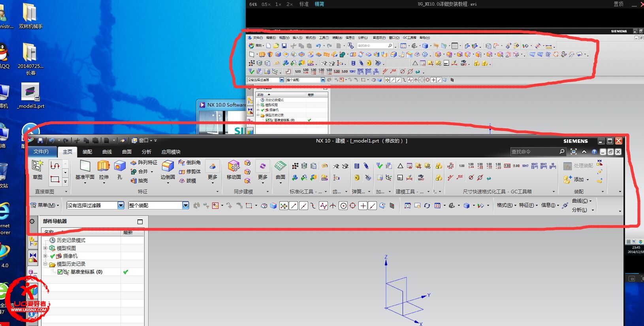Click the boxed 1.00 basic dimension icon
Viewport: 644px width, 326px height.
pyautogui.click(x=507, y=166)
